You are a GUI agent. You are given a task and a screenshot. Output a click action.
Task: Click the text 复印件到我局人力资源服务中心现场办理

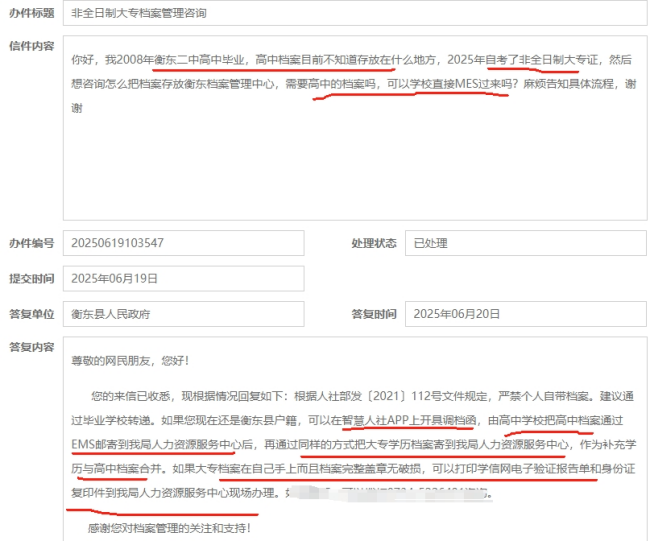click(173, 493)
